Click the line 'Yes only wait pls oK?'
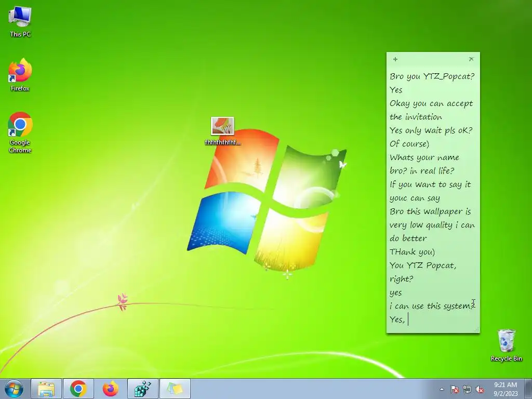Image resolution: width=532 pixels, height=399 pixels. tap(431, 130)
